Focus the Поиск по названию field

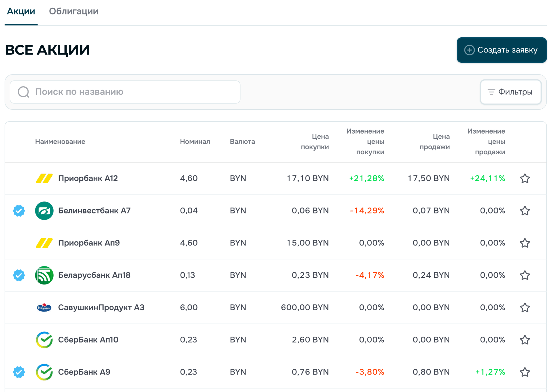[125, 92]
